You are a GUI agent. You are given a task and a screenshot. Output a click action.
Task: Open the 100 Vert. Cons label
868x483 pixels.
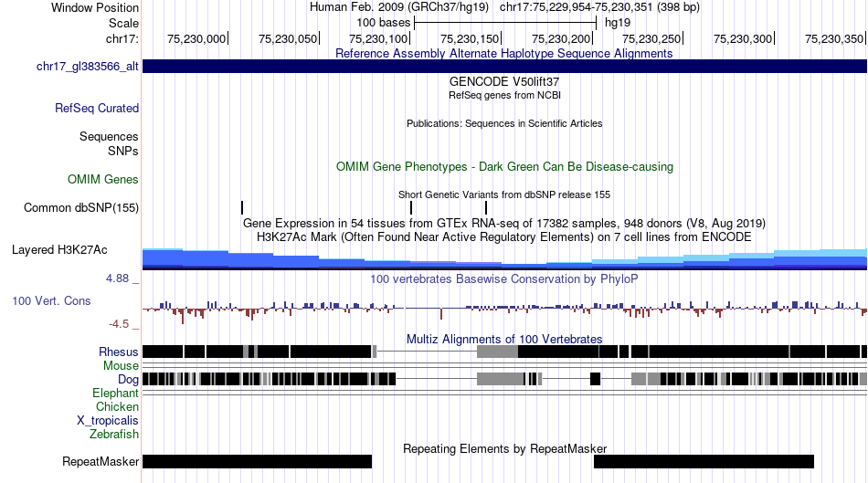click(x=51, y=301)
